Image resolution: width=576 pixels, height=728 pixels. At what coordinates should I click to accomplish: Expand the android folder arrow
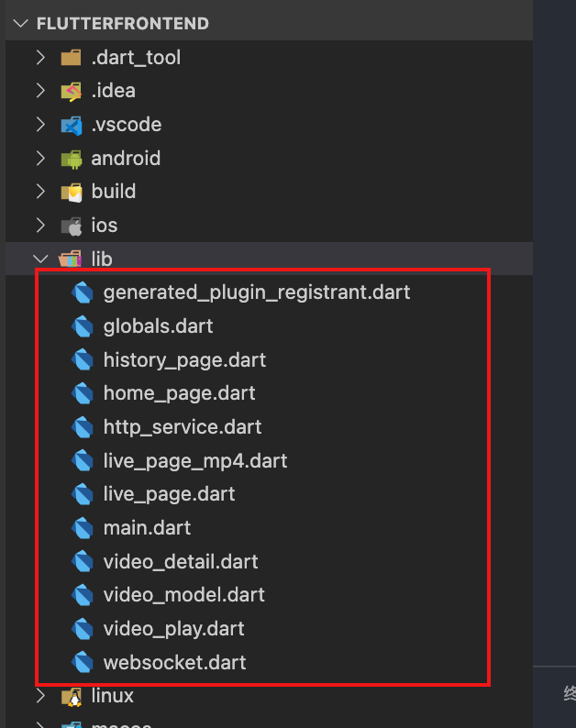[41, 159]
